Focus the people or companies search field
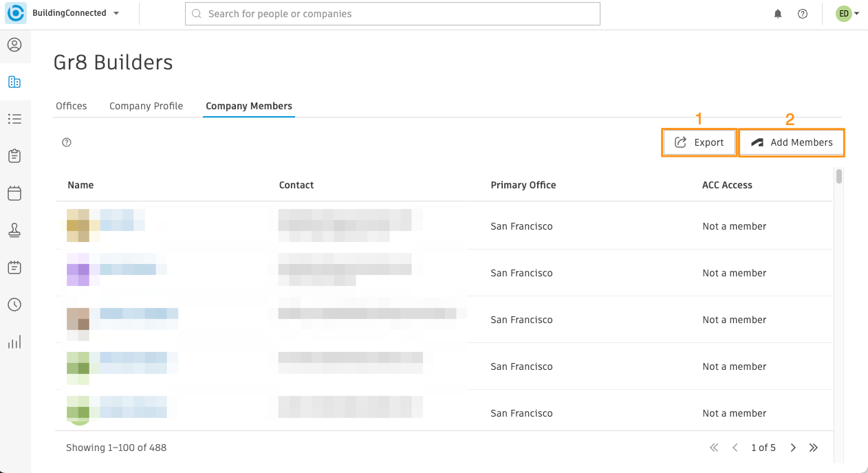The height and width of the screenshot is (473, 868). (x=393, y=14)
